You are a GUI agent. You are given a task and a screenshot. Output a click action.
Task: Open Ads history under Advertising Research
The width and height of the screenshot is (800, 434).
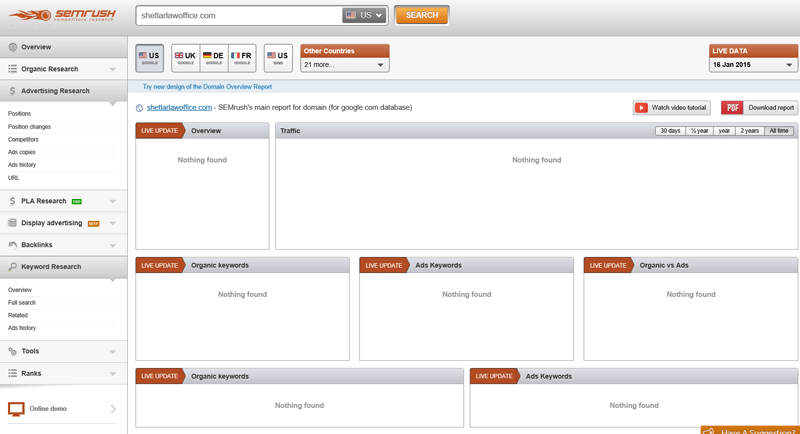click(x=22, y=165)
